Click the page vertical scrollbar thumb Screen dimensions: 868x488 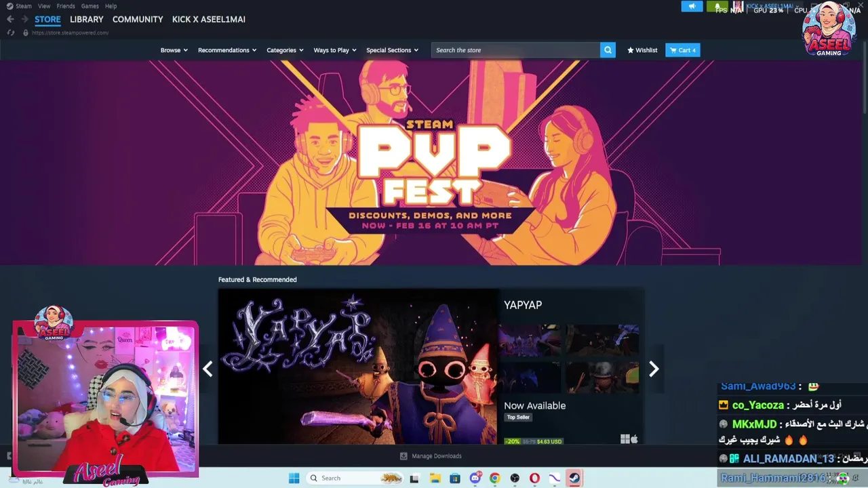pos(865,78)
